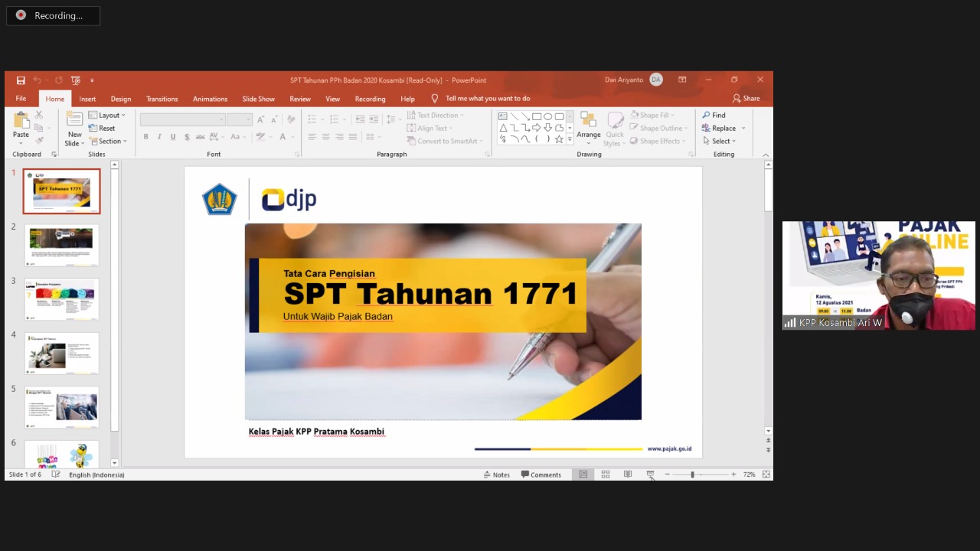The image size is (980, 551).
Task: Click the Share button
Action: 746,99
